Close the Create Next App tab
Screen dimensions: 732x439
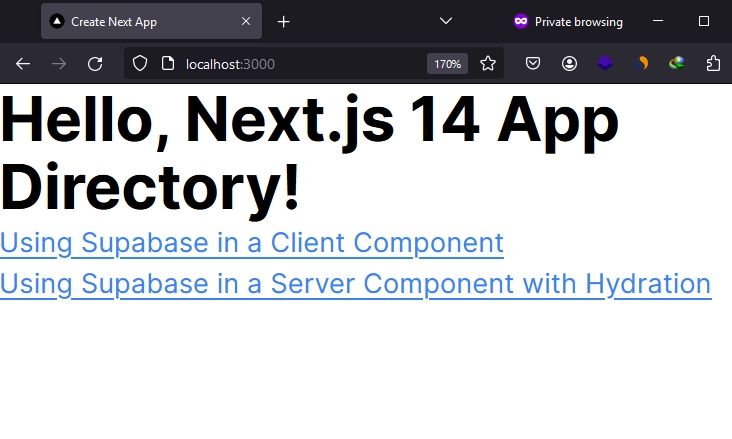[246, 21]
